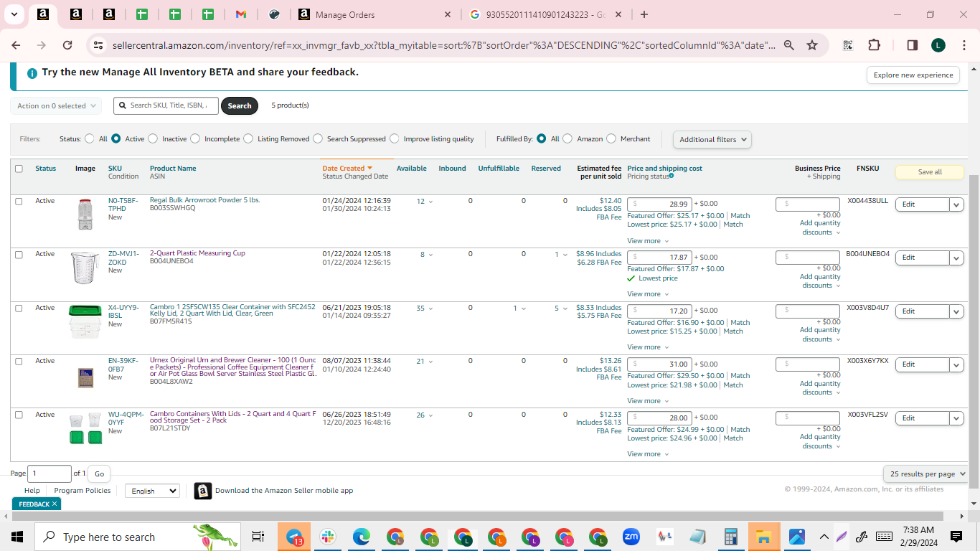The width and height of the screenshot is (980, 551).
Task: Click the Pricing status info icon
Action: [672, 176]
